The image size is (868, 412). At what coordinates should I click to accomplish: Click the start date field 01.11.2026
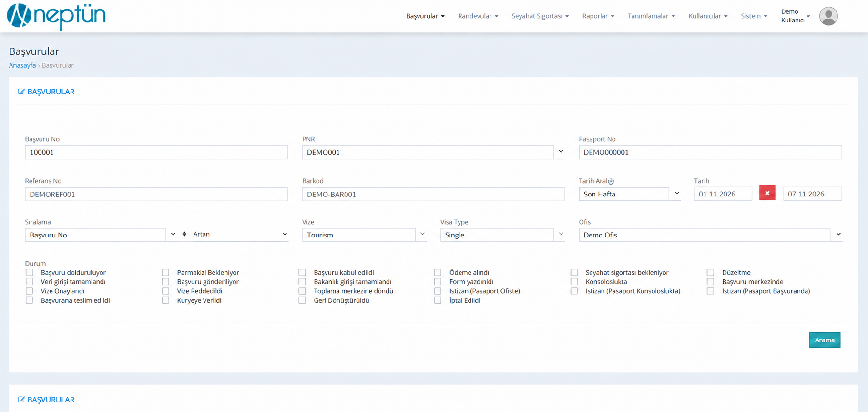pos(723,194)
